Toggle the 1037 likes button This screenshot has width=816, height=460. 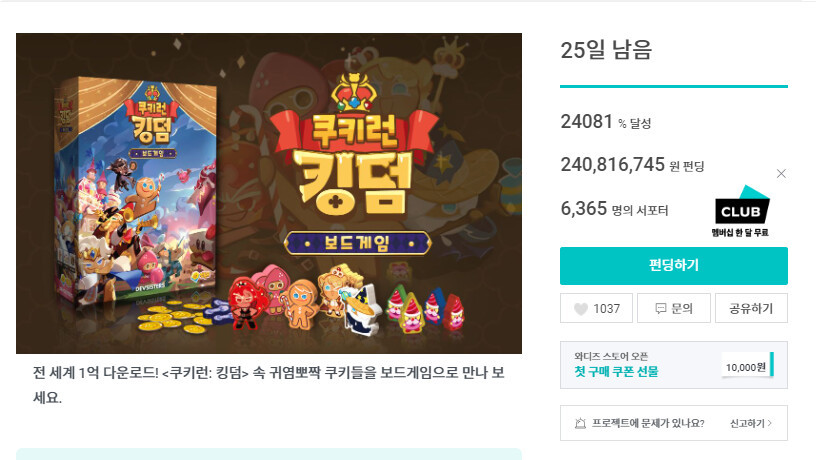pyautogui.click(x=596, y=308)
